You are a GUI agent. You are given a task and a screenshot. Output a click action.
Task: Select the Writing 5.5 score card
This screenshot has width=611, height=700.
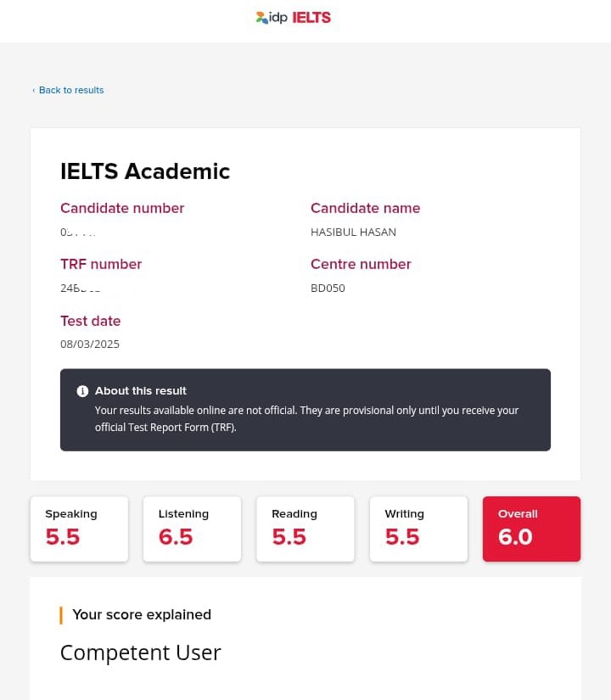tap(418, 529)
